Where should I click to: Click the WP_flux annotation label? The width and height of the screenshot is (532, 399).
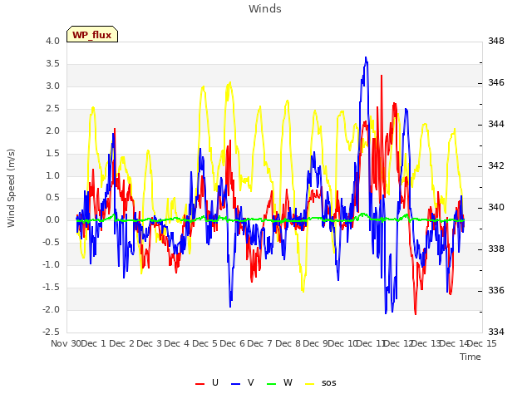tap(92, 34)
